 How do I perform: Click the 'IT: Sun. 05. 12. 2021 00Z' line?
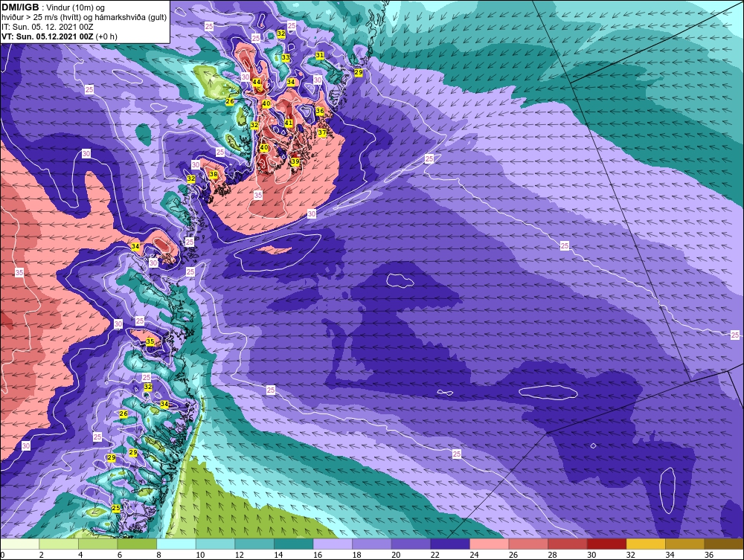48,27
